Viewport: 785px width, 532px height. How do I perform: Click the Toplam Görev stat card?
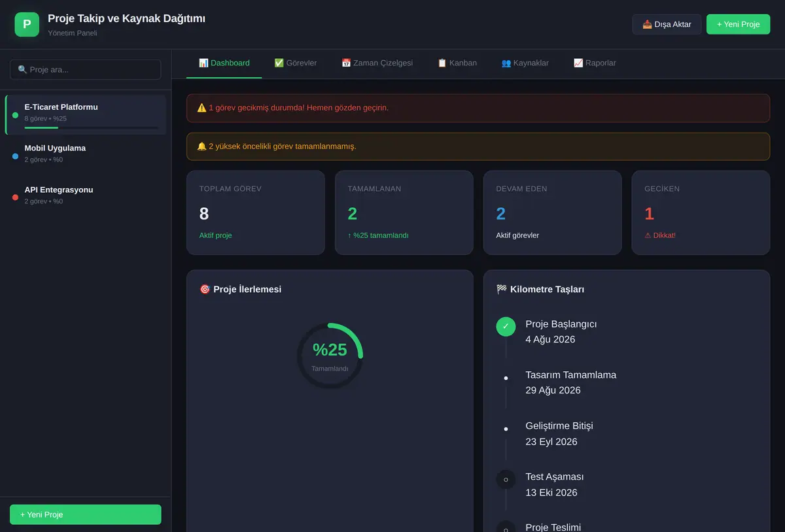pyautogui.click(x=256, y=212)
